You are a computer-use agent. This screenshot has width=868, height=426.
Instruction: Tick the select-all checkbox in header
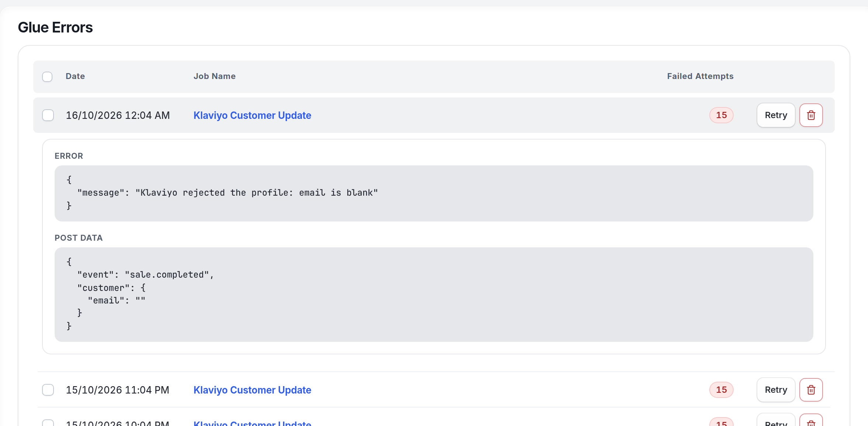47,77
